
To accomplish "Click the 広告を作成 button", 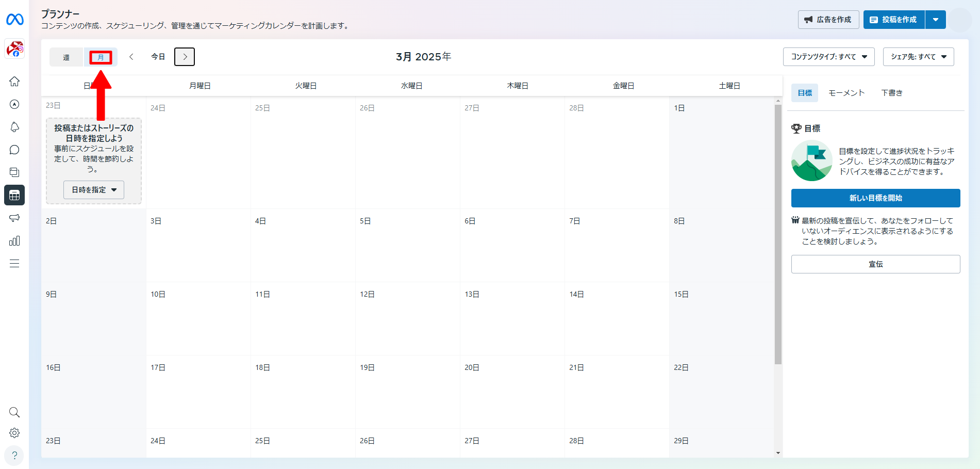I will [828, 20].
